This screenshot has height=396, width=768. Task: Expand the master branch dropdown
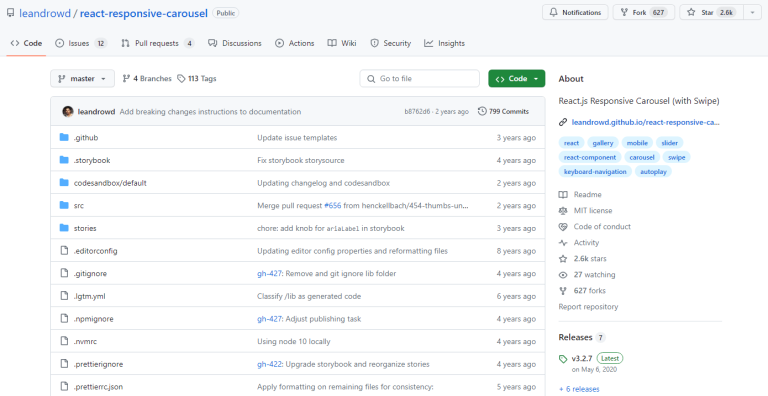(82, 78)
